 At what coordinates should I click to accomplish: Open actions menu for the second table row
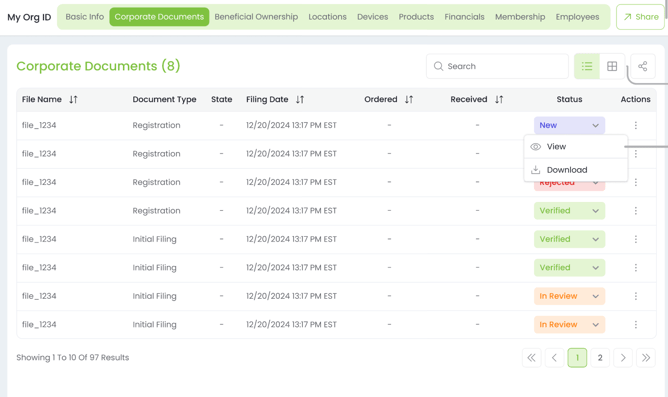636,154
